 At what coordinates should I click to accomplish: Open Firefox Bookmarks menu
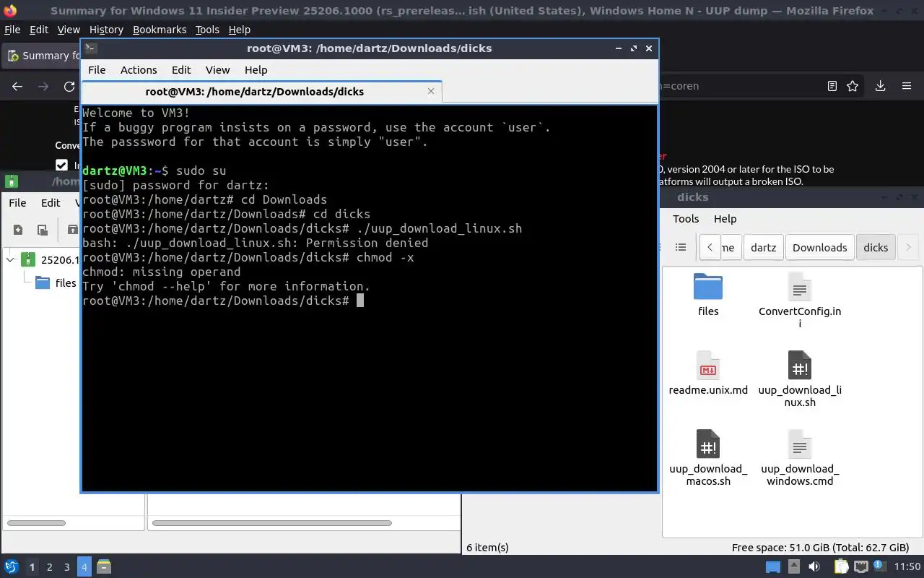point(160,30)
